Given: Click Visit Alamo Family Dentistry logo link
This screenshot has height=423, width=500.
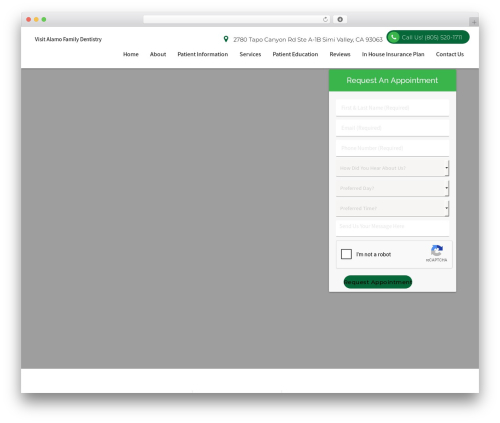Looking at the screenshot, I should point(68,39).
